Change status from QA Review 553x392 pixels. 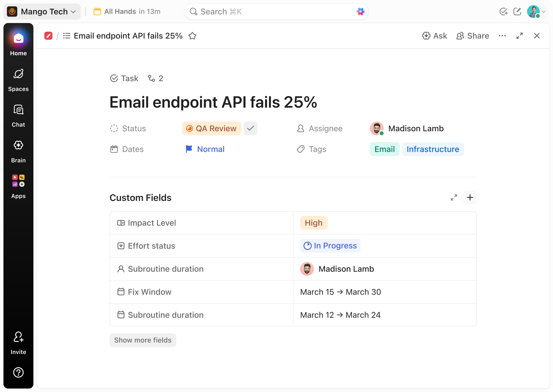[211, 128]
